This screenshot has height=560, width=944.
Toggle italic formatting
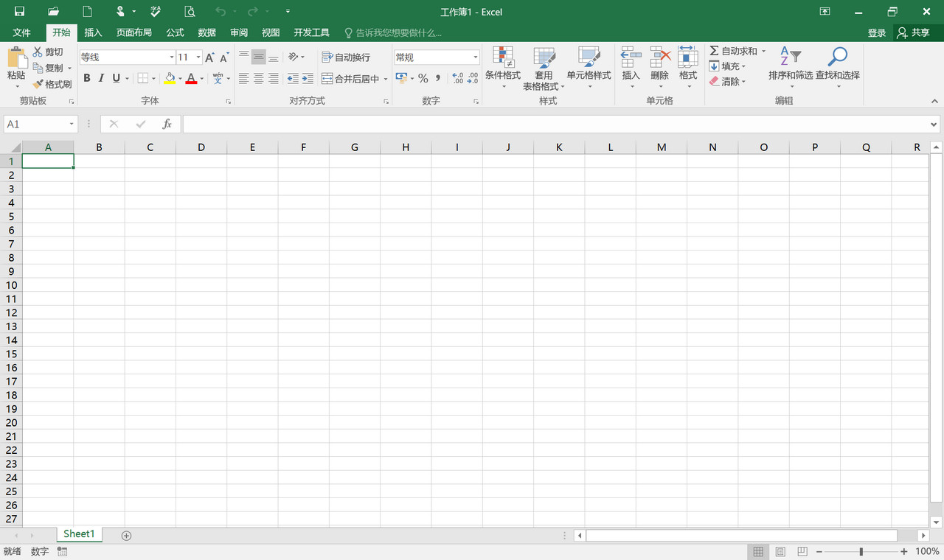[101, 78]
